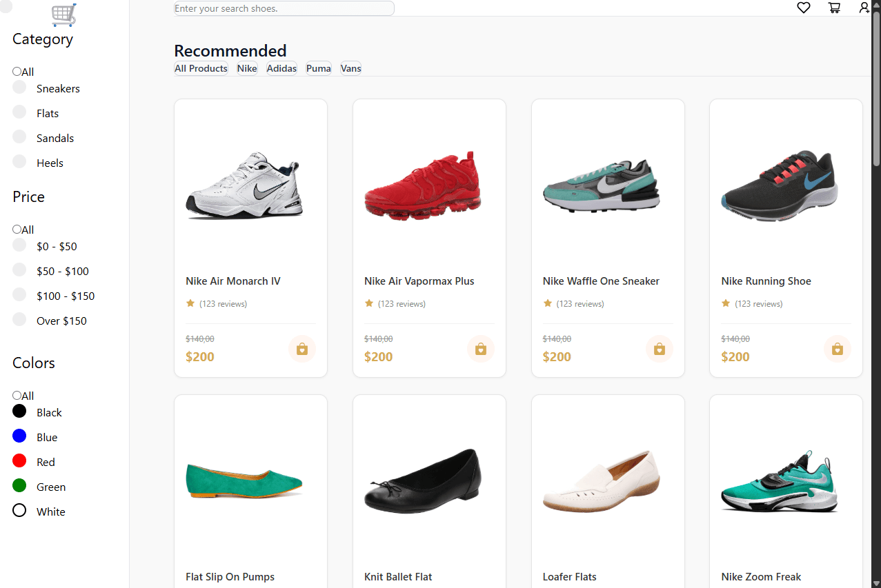The image size is (881, 588).
Task: Select All under the Colors section
Action: pos(17,396)
